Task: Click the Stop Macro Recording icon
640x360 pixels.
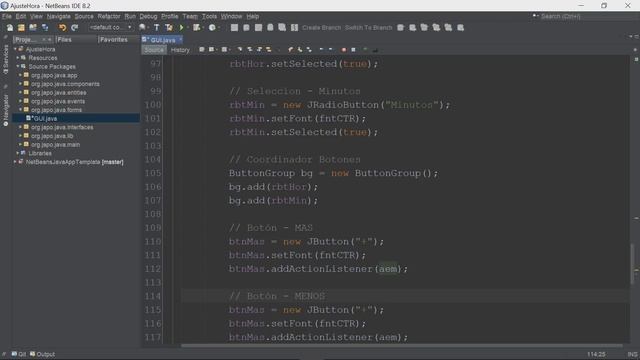Action: [353, 50]
